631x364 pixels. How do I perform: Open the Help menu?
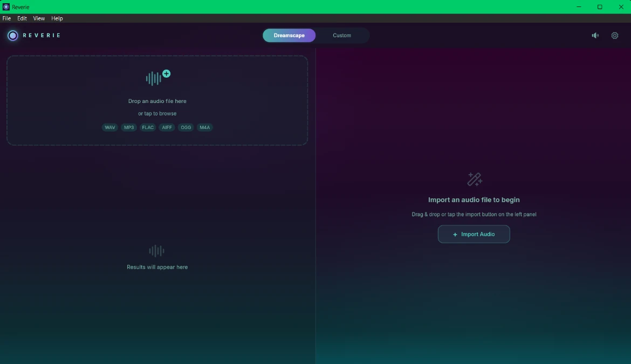click(x=57, y=18)
